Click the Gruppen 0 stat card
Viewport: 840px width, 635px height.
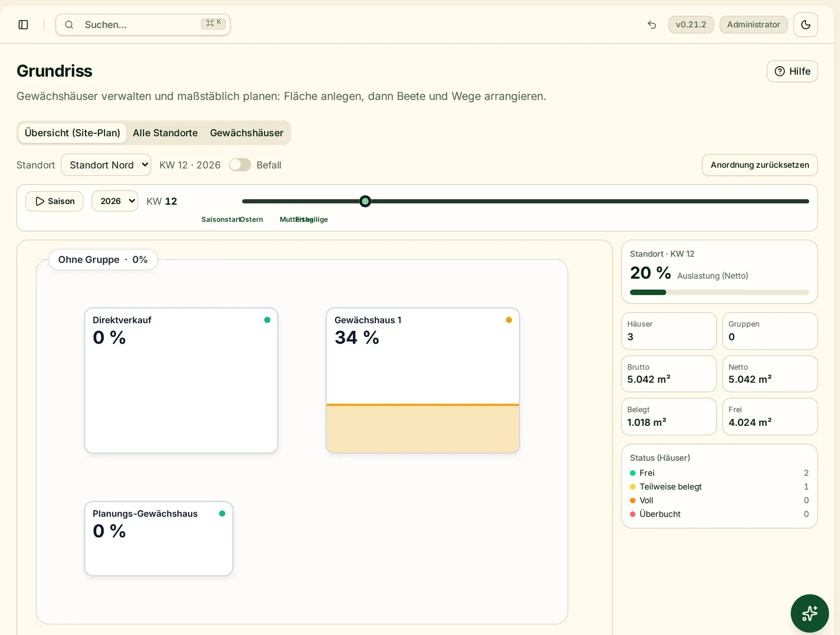[770, 331]
